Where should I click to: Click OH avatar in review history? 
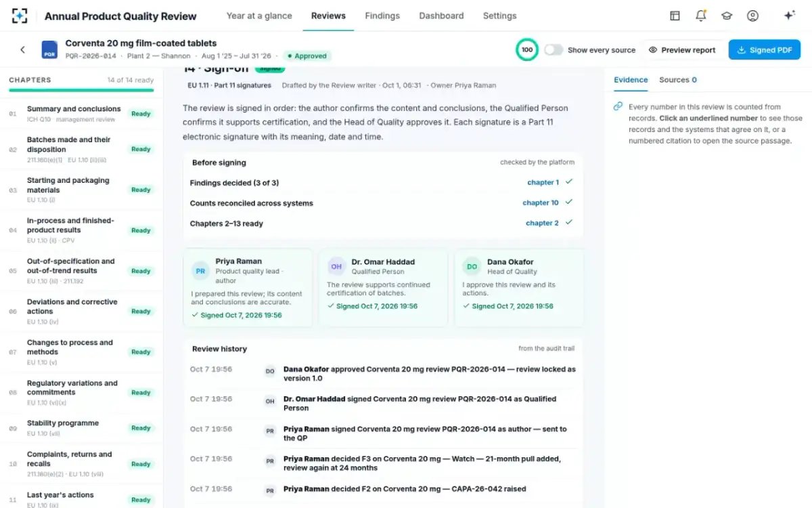(x=270, y=401)
